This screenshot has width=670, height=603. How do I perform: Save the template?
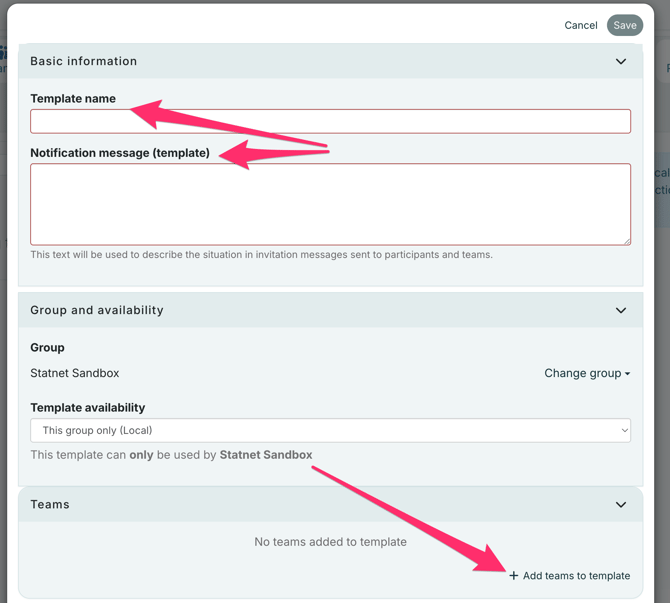(x=625, y=25)
